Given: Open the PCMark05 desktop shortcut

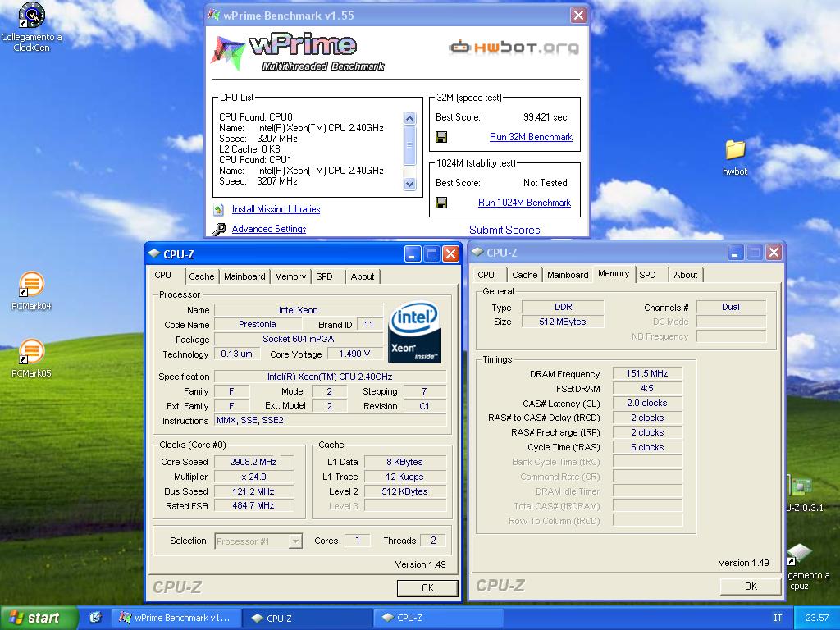Looking at the screenshot, I should tap(32, 358).
